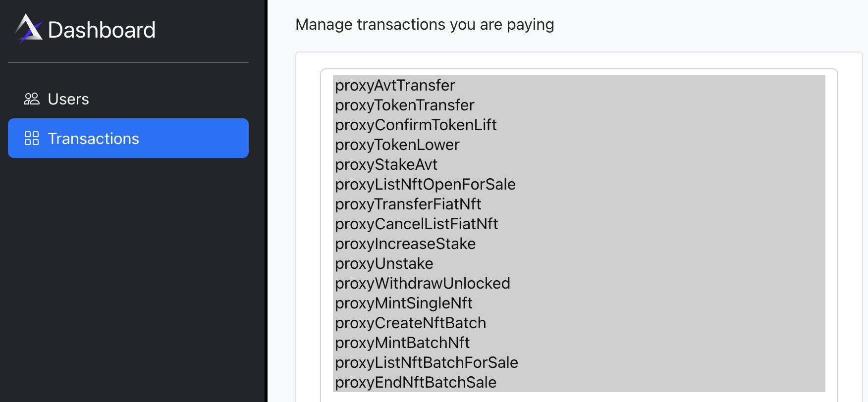Image resolution: width=868 pixels, height=402 pixels.
Task: Pick proxyMintSingleNft entry
Action: [404, 303]
